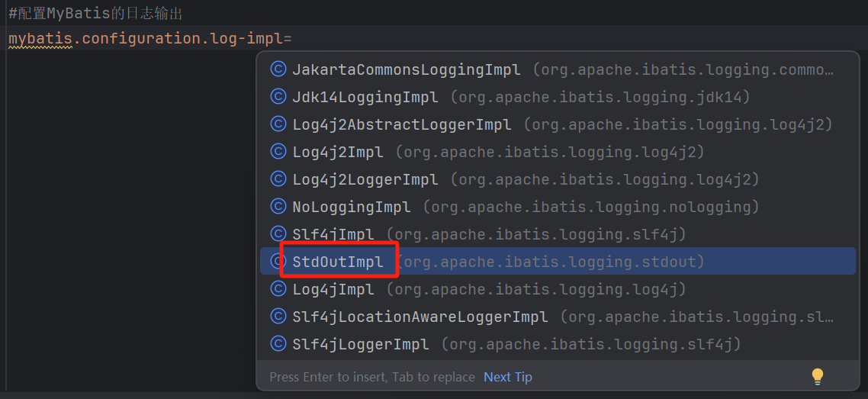Select StdOutImpl from the completion list
This screenshot has width=868, height=399.
(x=338, y=262)
